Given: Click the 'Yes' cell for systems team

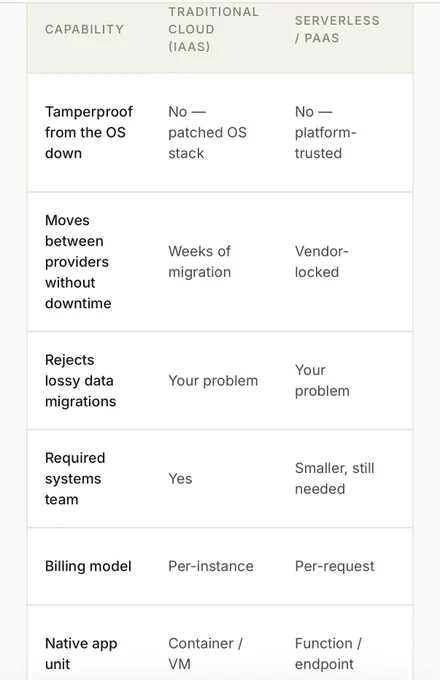Looking at the screenshot, I should click(x=180, y=478).
